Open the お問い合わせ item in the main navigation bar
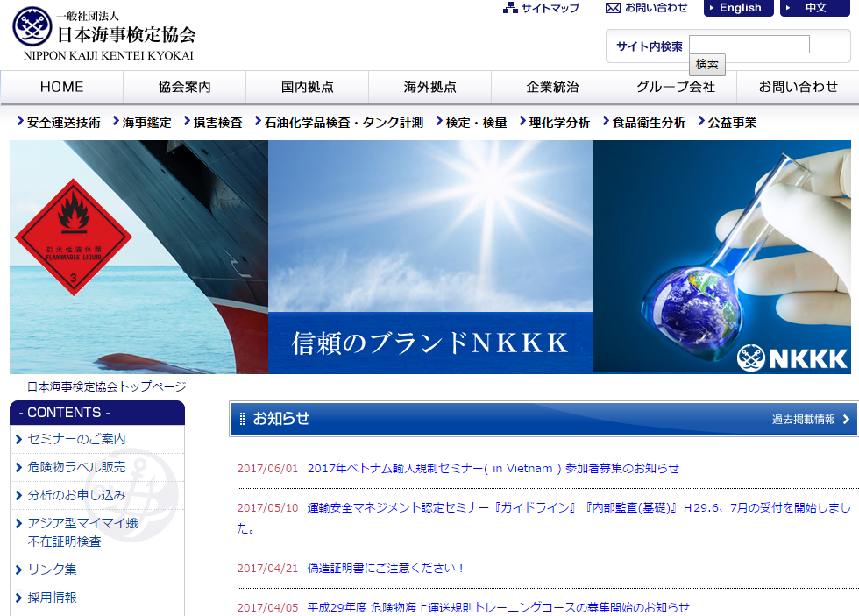Image resolution: width=859 pixels, height=616 pixels. pos(799,87)
